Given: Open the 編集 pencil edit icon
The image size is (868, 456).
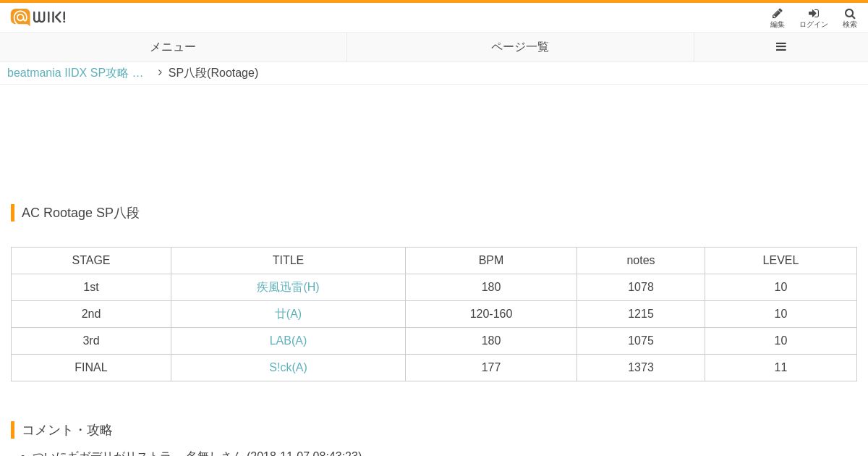Looking at the screenshot, I should 778,18.
